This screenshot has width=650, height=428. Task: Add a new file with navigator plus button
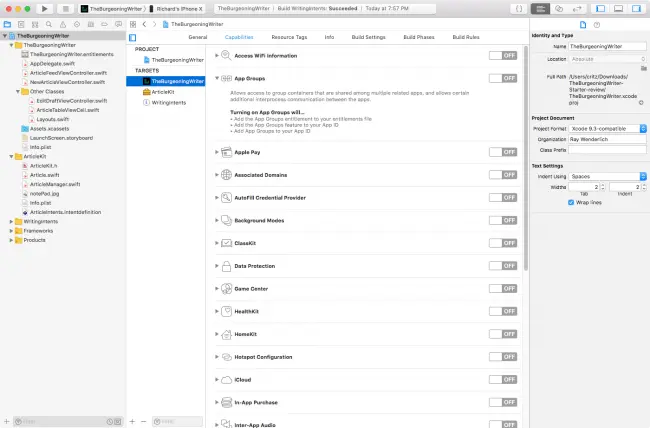[7, 421]
